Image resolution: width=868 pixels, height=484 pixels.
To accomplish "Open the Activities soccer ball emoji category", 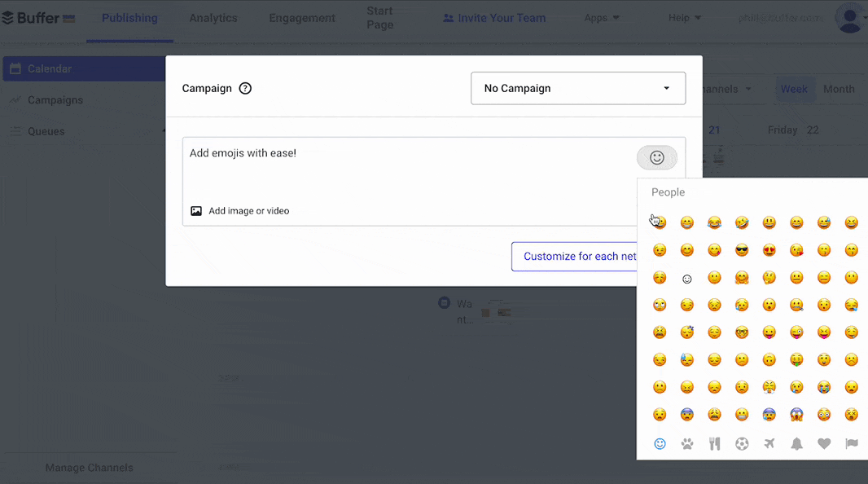I will [742, 443].
